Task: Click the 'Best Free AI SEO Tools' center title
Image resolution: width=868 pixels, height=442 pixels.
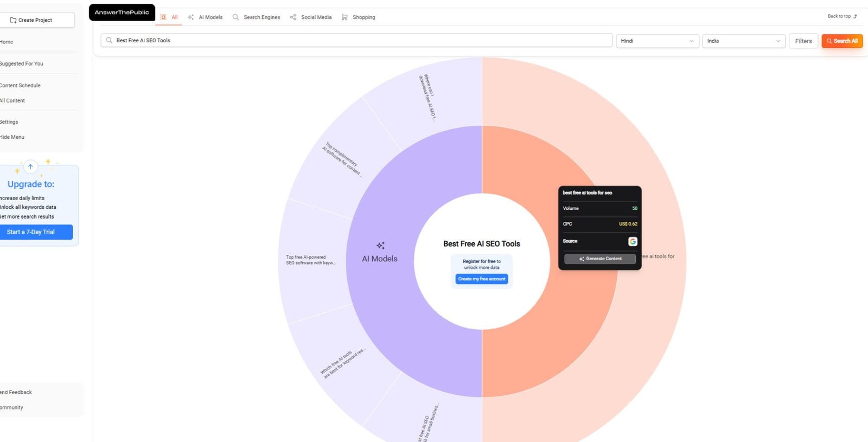Action: click(482, 244)
